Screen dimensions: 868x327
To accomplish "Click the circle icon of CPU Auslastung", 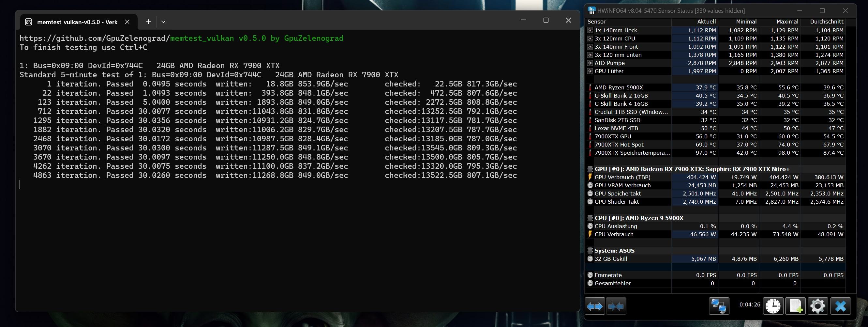I will coord(590,226).
